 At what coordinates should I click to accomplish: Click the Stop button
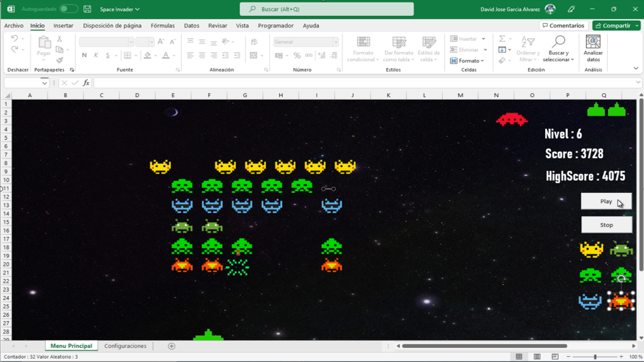(607, 225)
